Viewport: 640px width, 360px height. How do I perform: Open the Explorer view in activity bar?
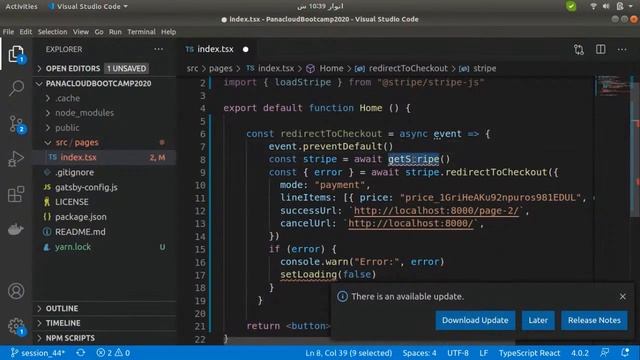click(16, 54)
